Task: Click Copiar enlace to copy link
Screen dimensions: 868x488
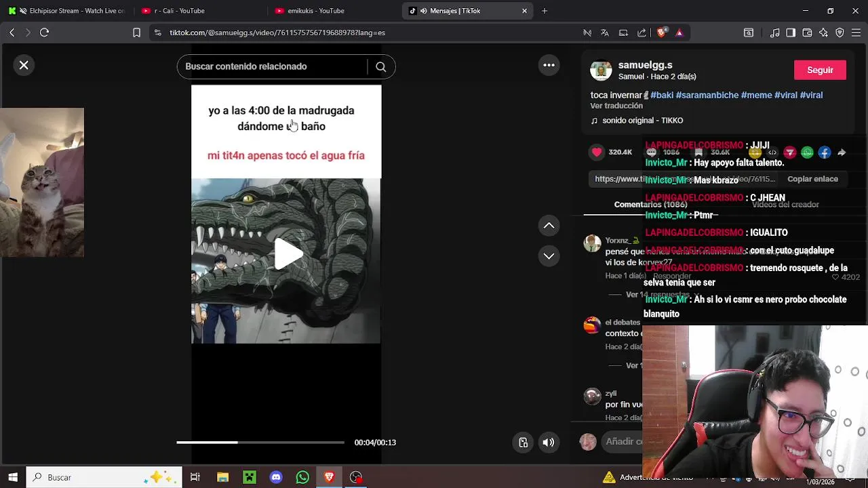Action: [x=812, y=179]
